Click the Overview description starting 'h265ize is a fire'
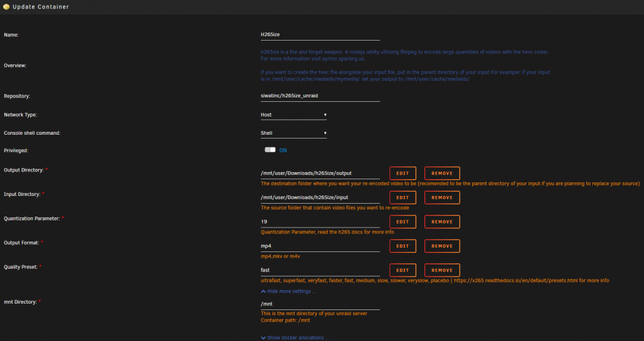The height and width of the screenshot is (341, 644). (405, 65)
